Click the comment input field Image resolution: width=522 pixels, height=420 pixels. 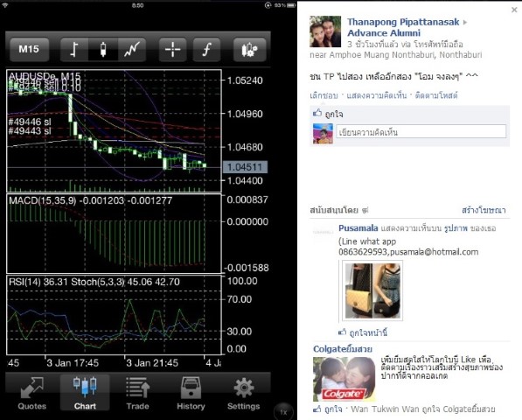click(x=421, y=132)
